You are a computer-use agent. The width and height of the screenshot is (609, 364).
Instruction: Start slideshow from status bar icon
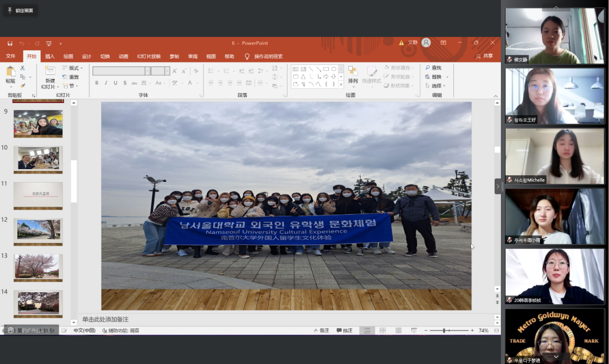pos(414,330)
